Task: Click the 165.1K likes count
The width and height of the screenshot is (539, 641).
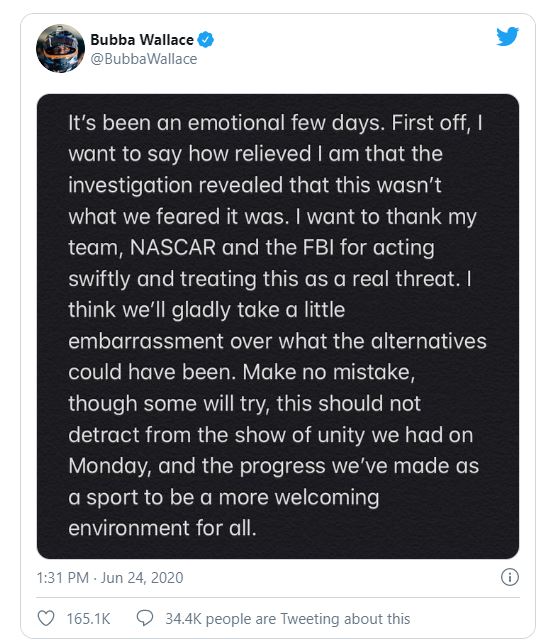Action: click(x=88, y=619)
